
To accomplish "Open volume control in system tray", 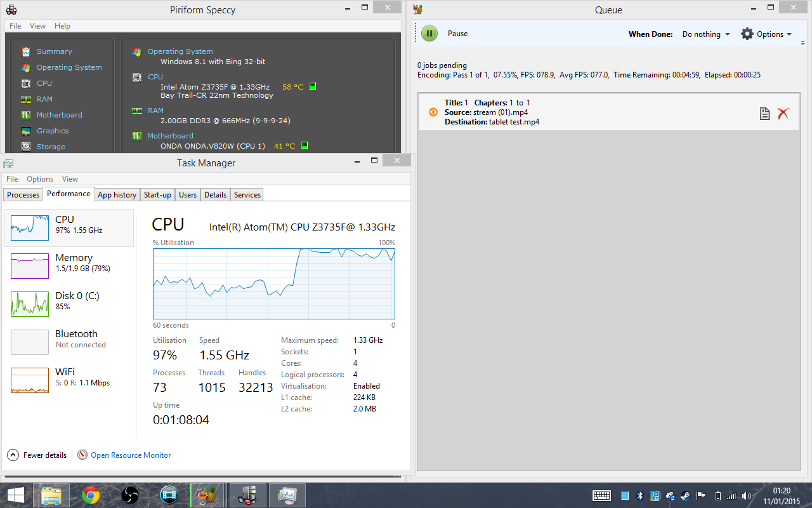I will [x=747, y=496].
